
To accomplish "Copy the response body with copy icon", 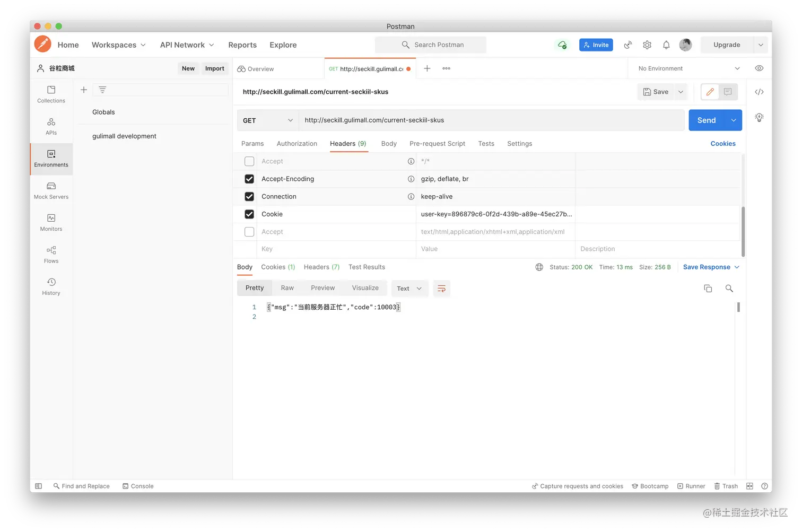I will (x=708, y=289).
